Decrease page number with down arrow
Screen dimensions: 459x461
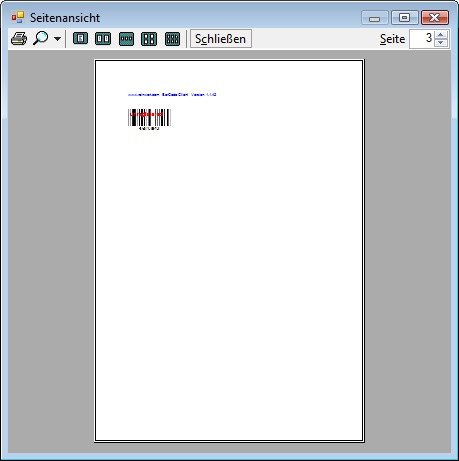[441, 43]
